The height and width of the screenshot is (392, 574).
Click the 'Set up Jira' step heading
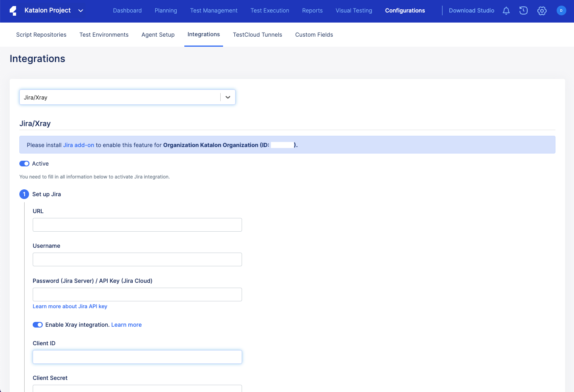click(x=46, y=194)
